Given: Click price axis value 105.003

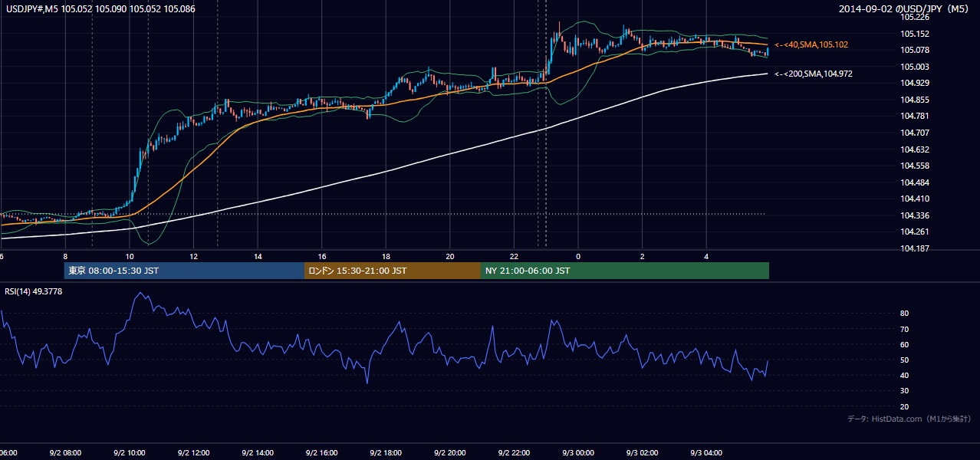Looking at the screenshot, I should (914, 67).
